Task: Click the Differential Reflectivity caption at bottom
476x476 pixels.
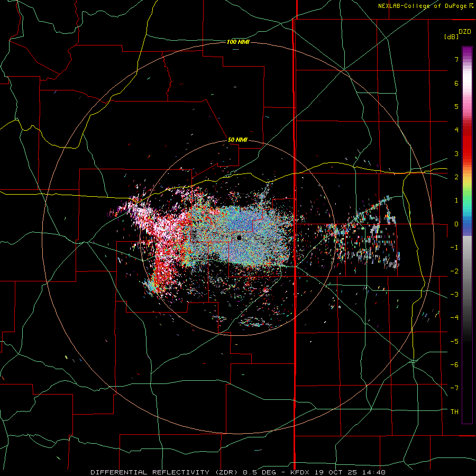Action: point(239,472)
